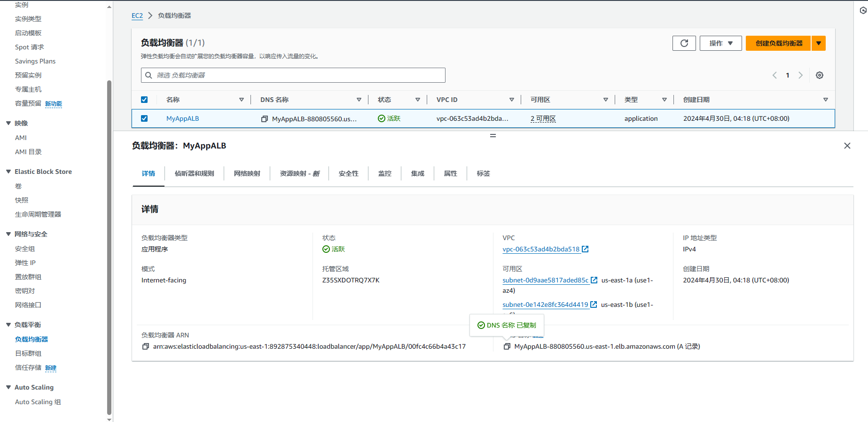Click the top-right clock icon

(863, 10)
